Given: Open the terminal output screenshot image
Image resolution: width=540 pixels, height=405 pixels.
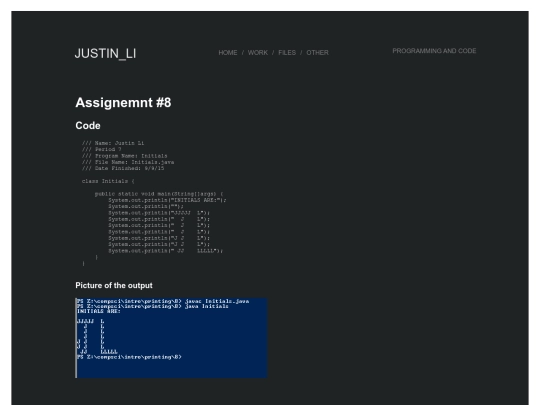Looking at the screenshot, I should 171,338.
